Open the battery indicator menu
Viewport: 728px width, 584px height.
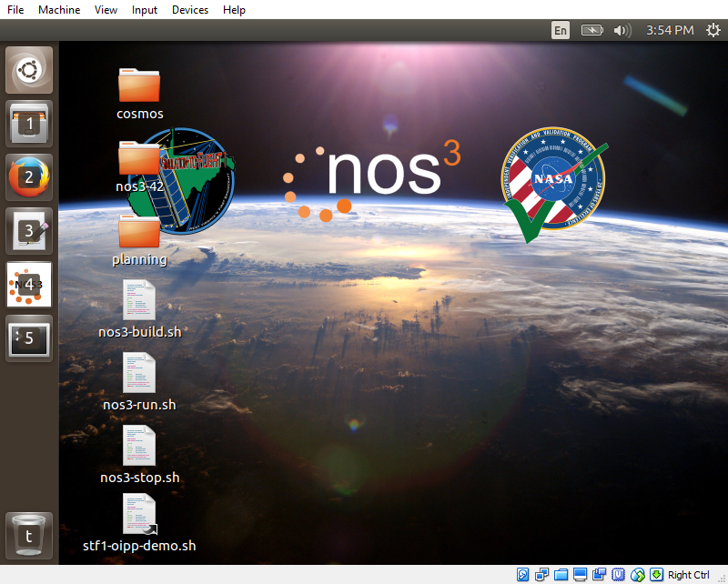(x=592, y=31)
